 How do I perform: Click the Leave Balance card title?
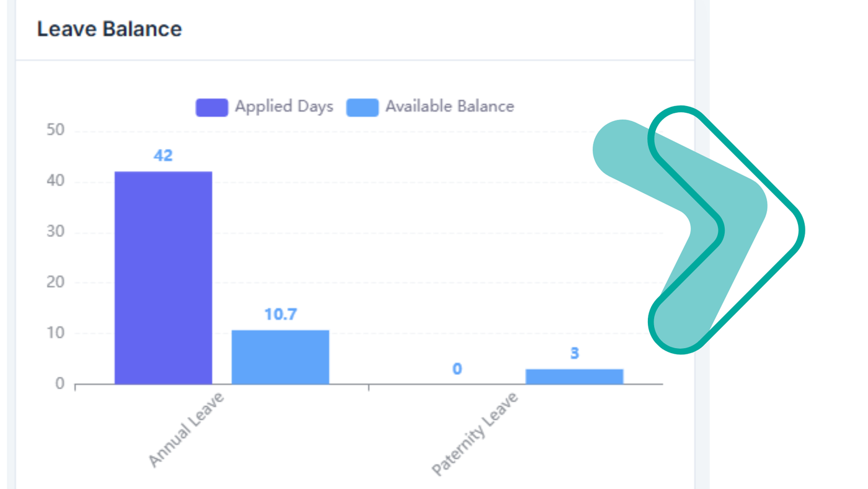pos(109,29)
